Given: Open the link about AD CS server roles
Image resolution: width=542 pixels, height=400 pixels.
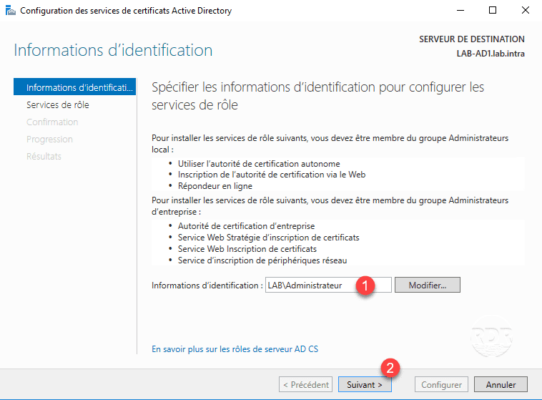Looking at the screenshot, I should tap(235, 349).
